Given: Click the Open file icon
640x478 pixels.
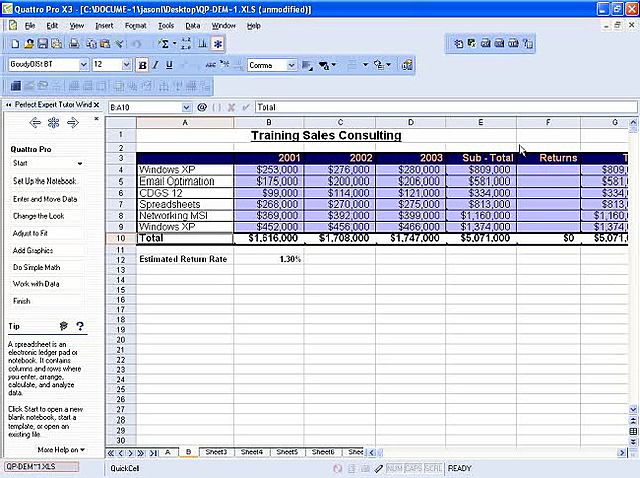Looking at the screenshot, I should coord(29,44).
